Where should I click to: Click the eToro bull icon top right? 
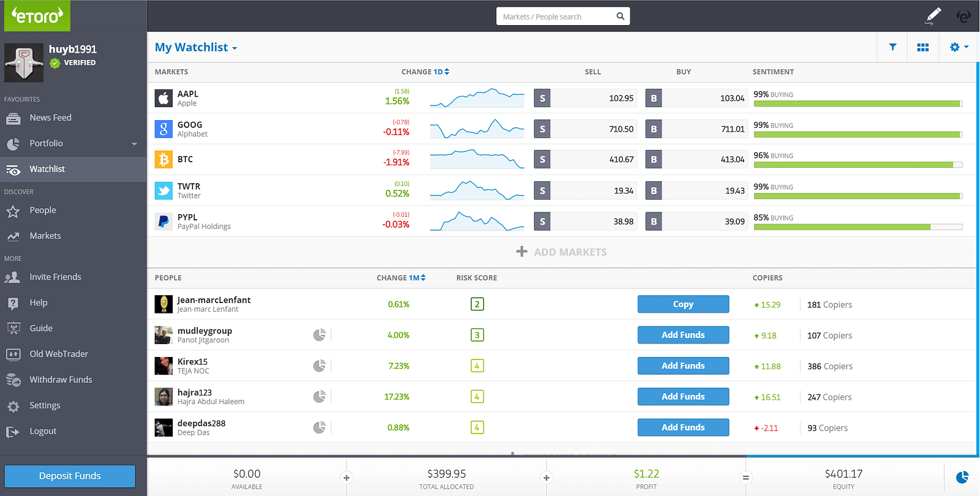click(x=963, y=16)
